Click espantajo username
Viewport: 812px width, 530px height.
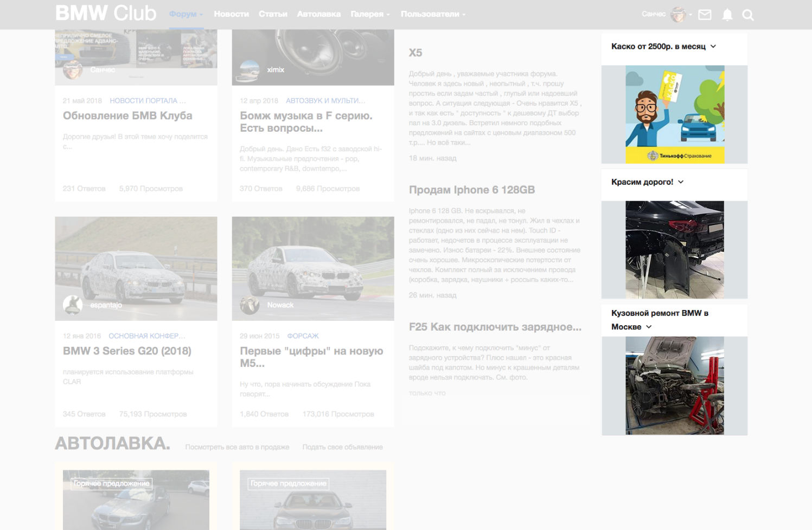coord(106,305)
